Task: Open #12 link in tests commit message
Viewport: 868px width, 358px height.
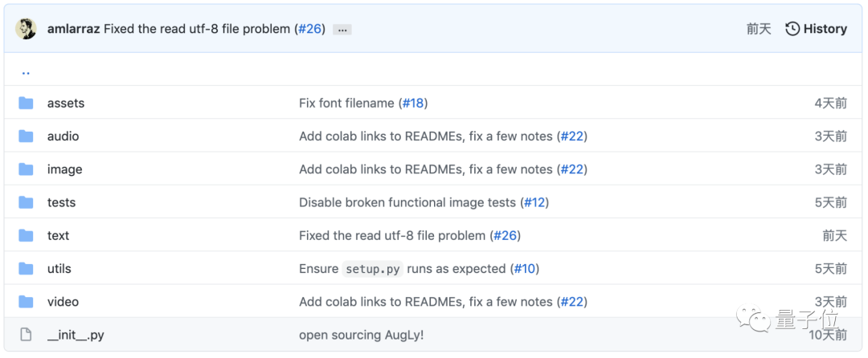Action: (x=534, y=202)
